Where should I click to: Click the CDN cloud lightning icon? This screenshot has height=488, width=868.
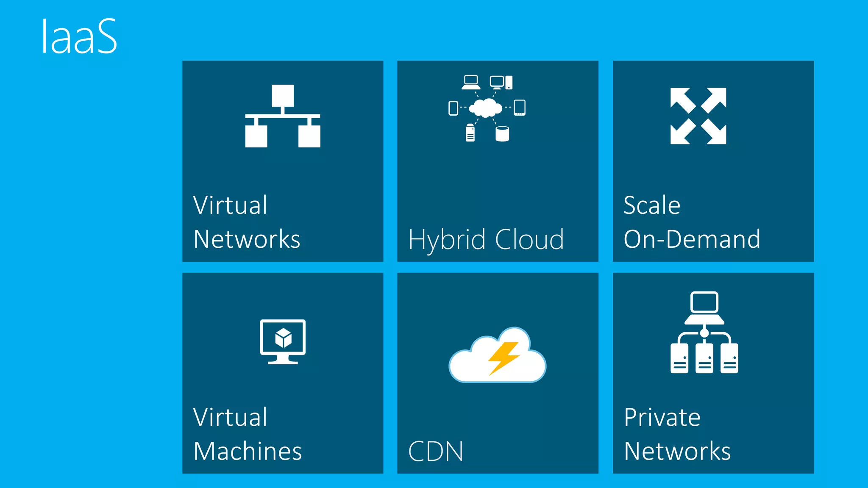click(x=497, y=356)
